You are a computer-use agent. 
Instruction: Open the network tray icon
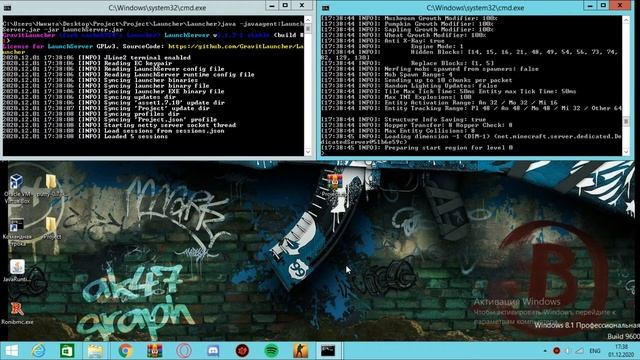[x=580, y=351]
